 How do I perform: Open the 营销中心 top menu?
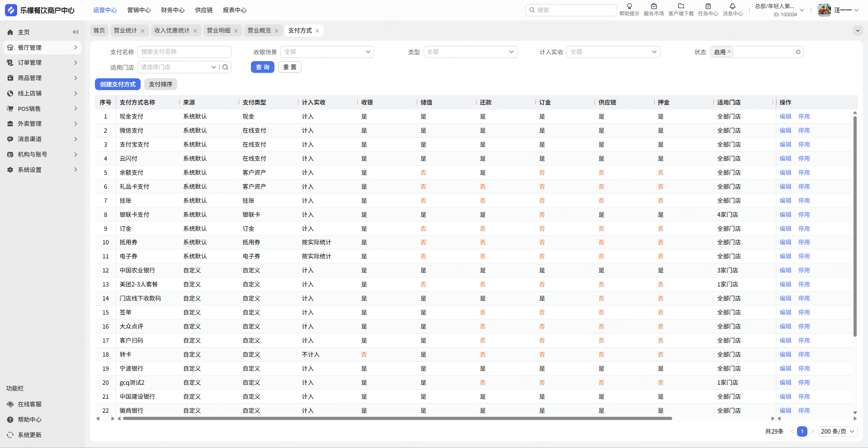(139, 10)
